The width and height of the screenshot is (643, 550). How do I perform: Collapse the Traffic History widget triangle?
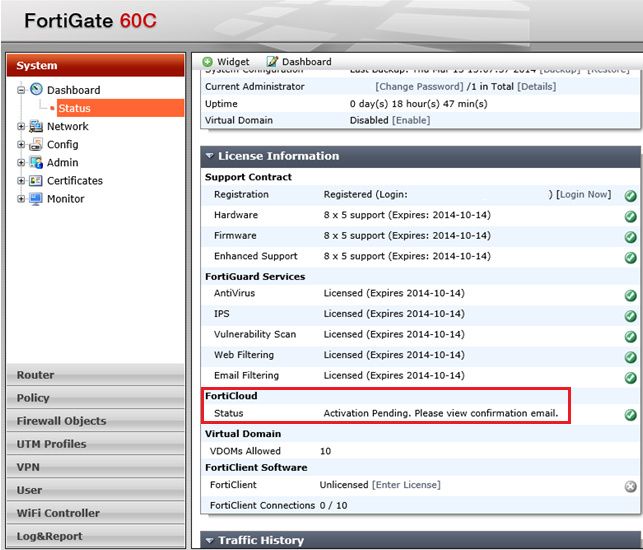pyautogui.click(x=210, y=541)
